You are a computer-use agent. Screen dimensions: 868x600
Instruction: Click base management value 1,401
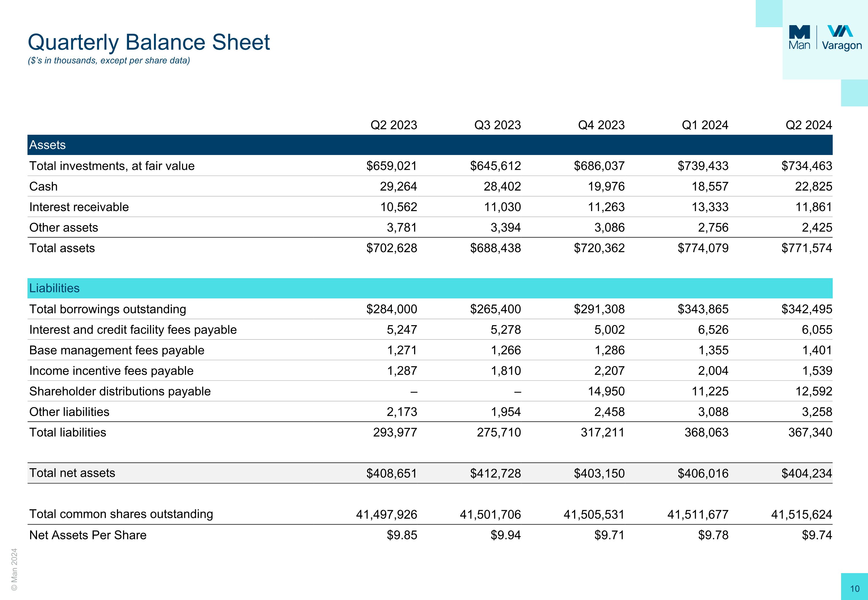(817, 350)
